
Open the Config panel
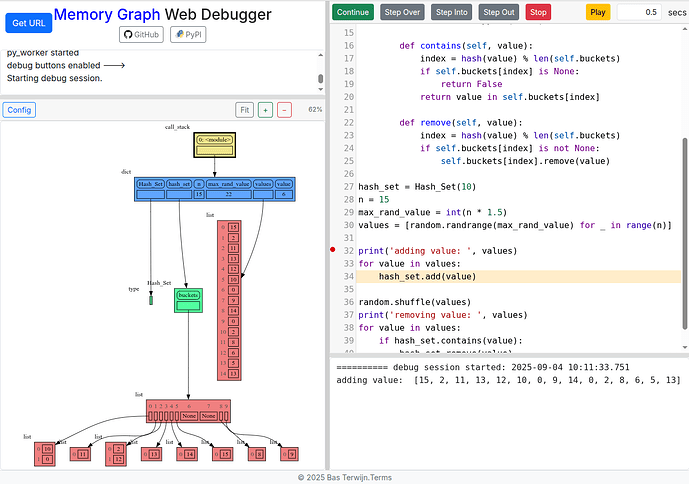[19, 110]
